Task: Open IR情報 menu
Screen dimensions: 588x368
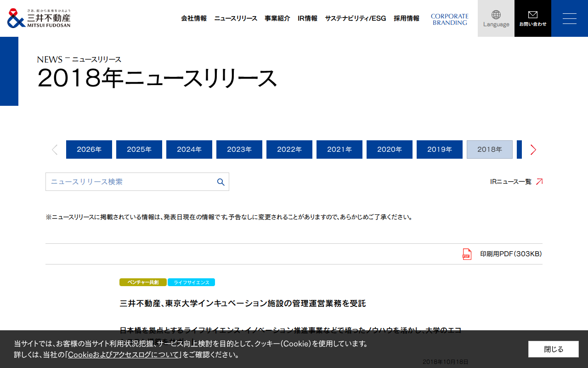Action: 307,18
